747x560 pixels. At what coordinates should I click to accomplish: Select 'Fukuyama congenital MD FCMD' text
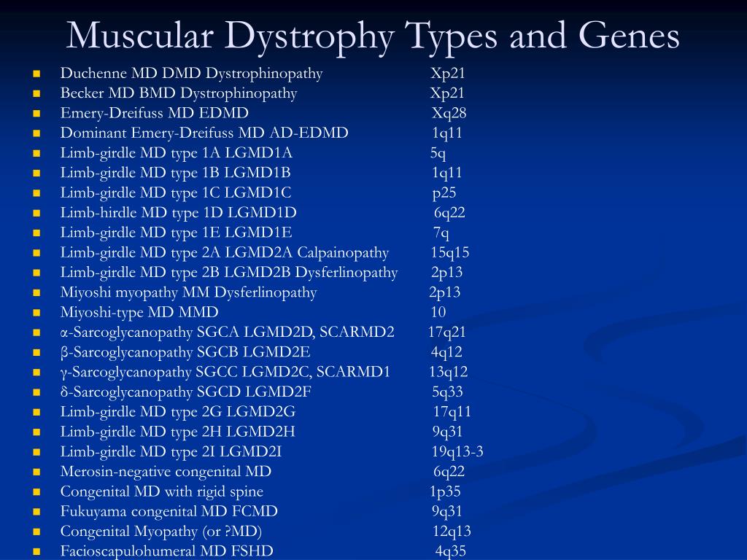pyautogui.click(x=169, y=511)
